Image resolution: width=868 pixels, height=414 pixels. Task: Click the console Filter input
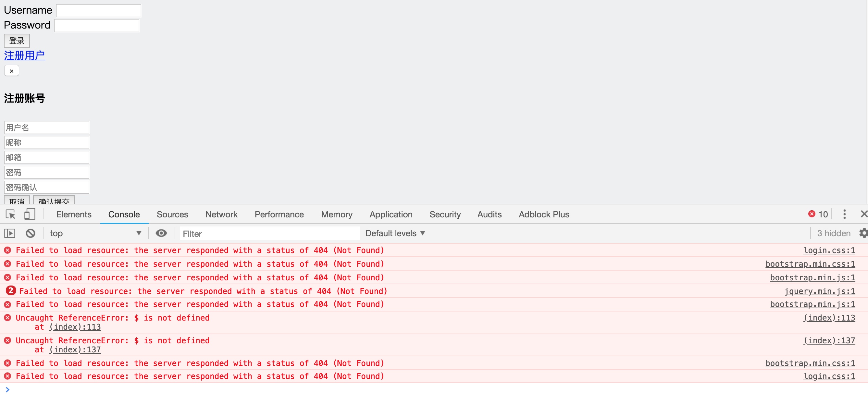[269, 234]
